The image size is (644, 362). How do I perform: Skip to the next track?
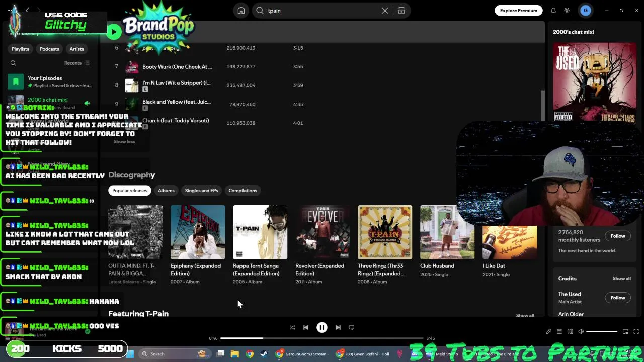click(338, 327)
